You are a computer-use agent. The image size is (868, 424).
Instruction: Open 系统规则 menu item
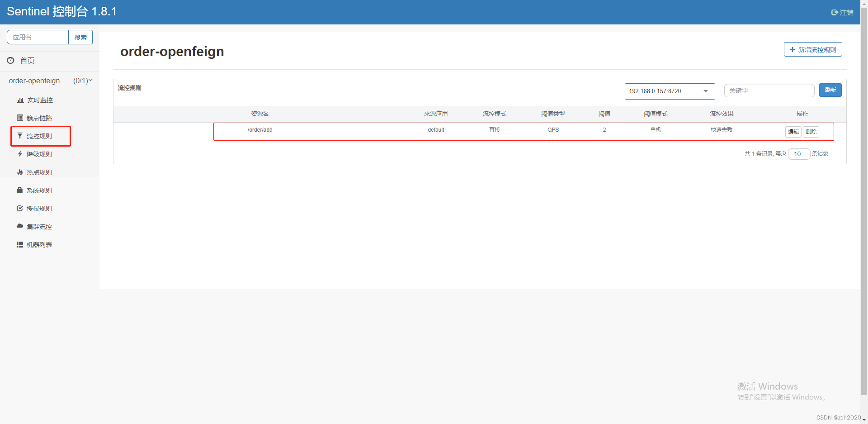pyautogui.click(x=39, y=191)
